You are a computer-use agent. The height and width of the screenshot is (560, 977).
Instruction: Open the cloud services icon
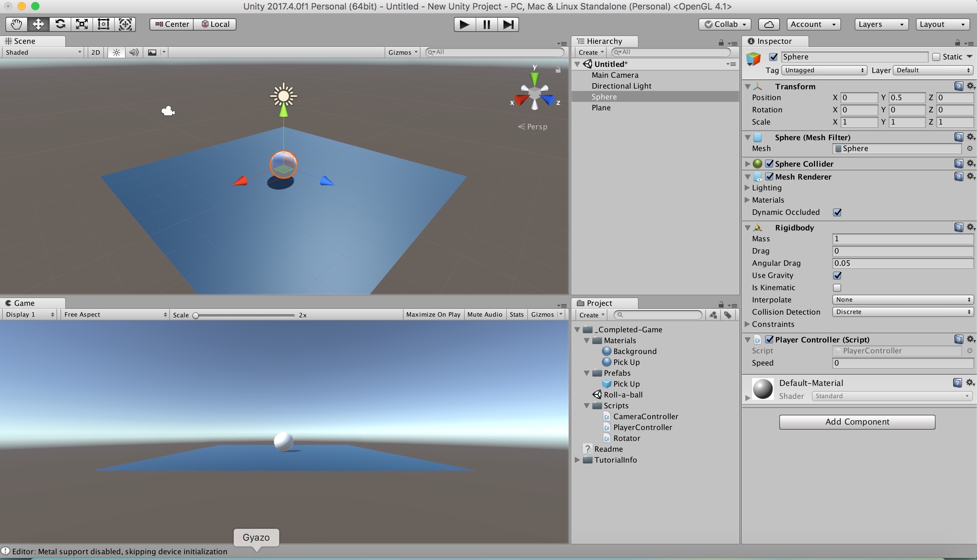point(768,24)
